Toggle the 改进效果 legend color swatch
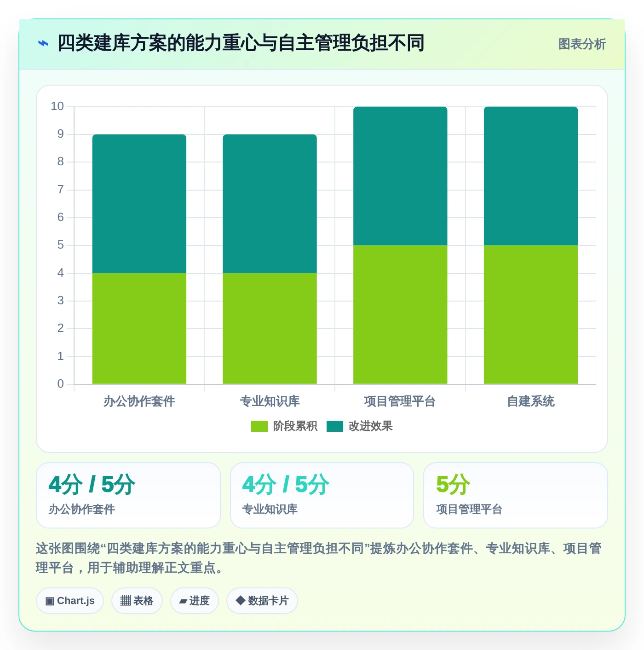The width and height of the screenshot is (644, 650). (x=335, y=426)
